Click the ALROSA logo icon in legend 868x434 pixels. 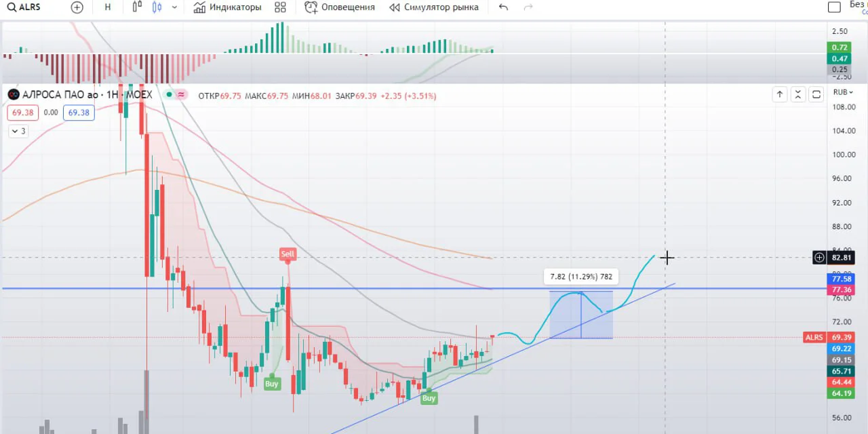coord(13,95)
